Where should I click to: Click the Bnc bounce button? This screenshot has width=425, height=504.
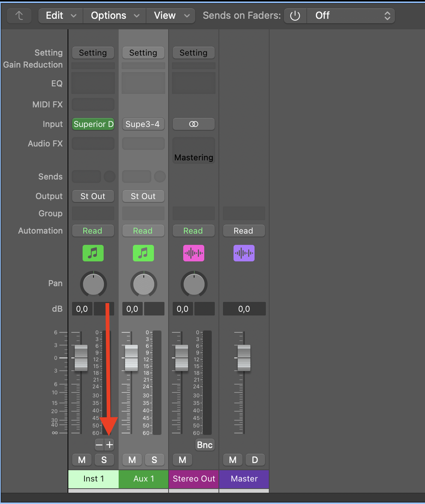[x=205, y=445]
